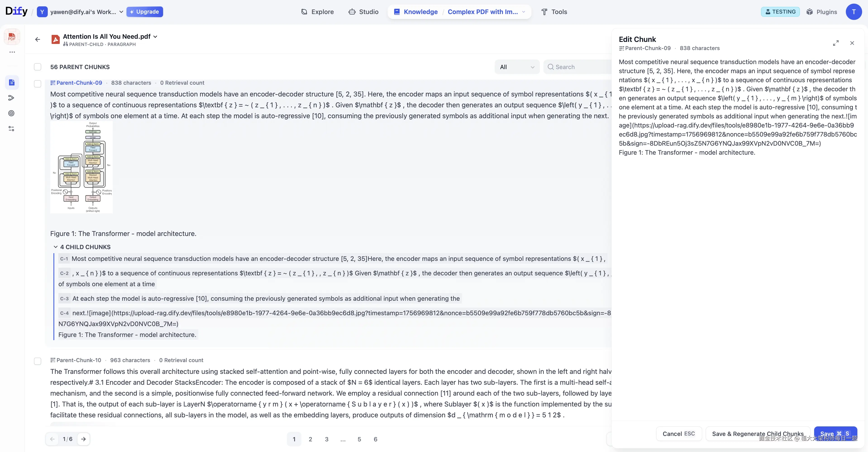Click the user avatar T icon

coord(854,12)
